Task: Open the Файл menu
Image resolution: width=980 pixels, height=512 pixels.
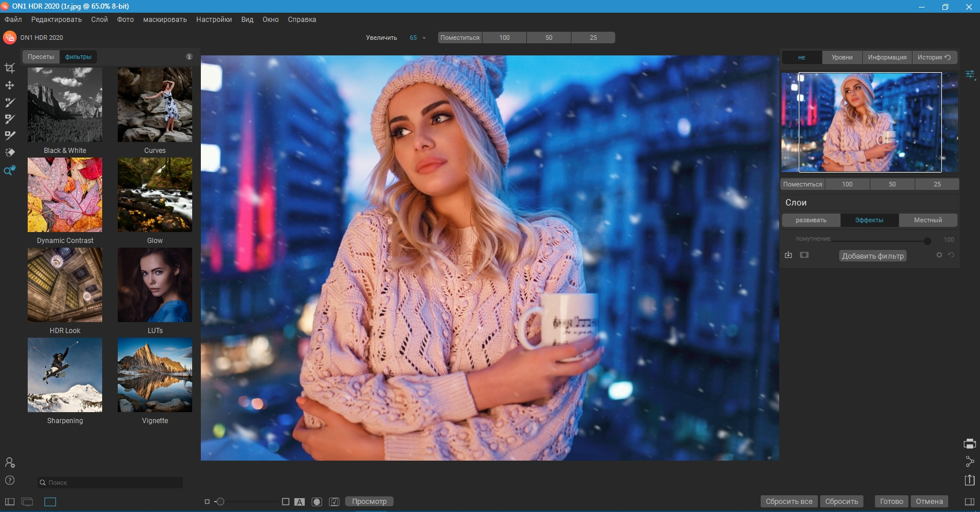Action: [x=13, y=20]
